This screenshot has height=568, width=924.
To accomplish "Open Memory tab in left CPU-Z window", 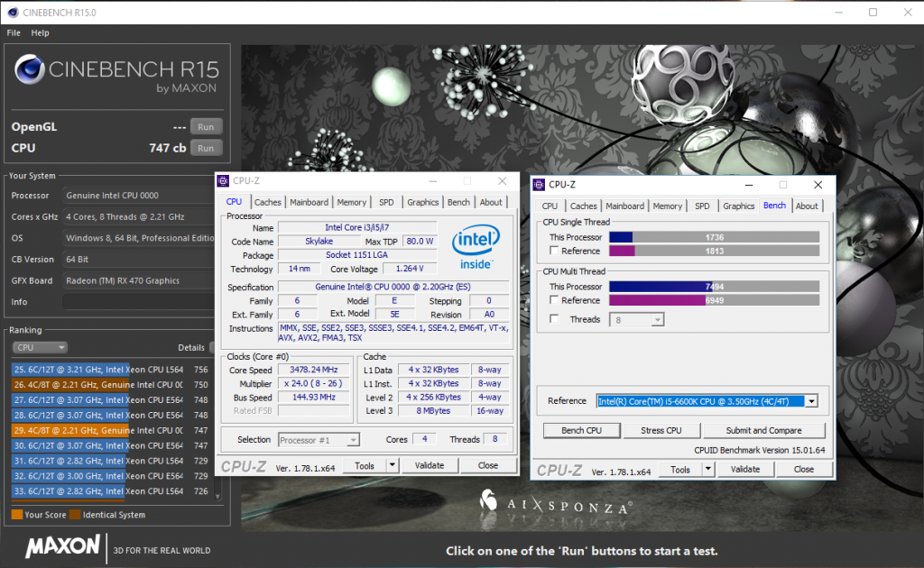I will coord(352,202).
